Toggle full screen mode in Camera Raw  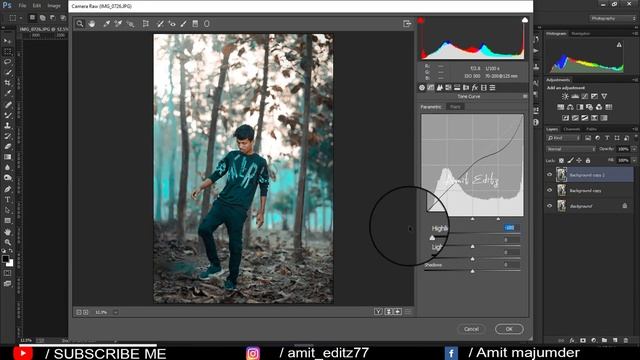coord(407,24)
